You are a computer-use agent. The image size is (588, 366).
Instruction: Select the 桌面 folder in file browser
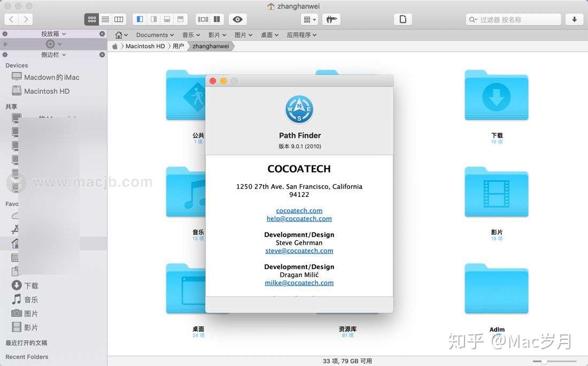pos(185,289)
